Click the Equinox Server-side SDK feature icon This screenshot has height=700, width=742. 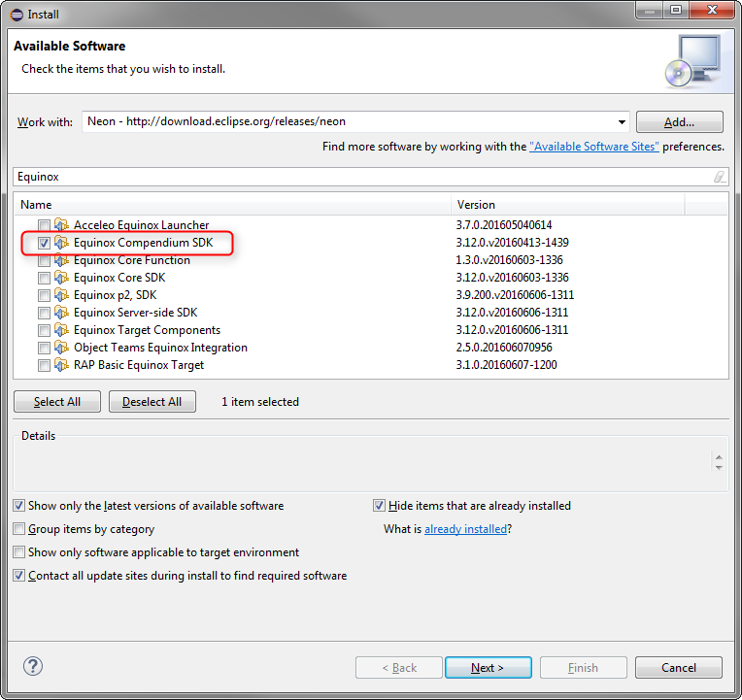coord(61,313)
